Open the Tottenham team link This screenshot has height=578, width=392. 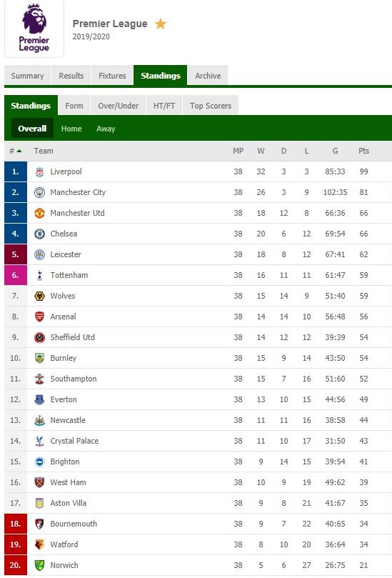pos(69,275)
